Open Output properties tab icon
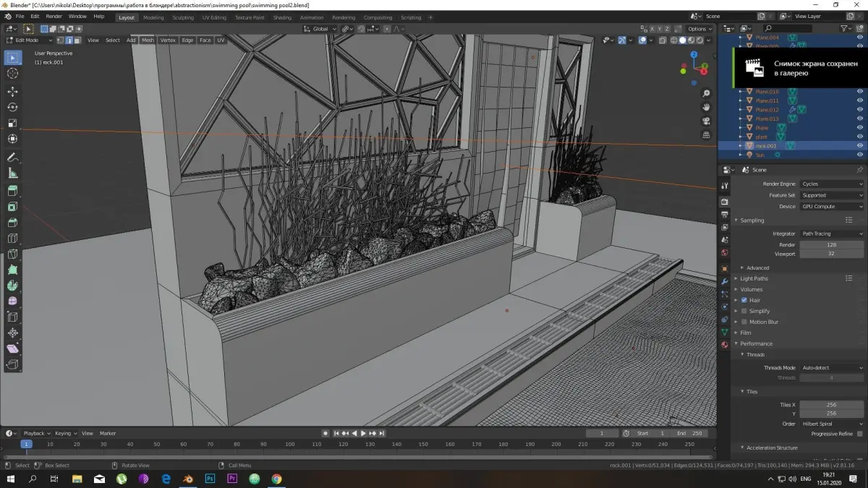Viewport: 868px width, 488px height. point(725,215)
